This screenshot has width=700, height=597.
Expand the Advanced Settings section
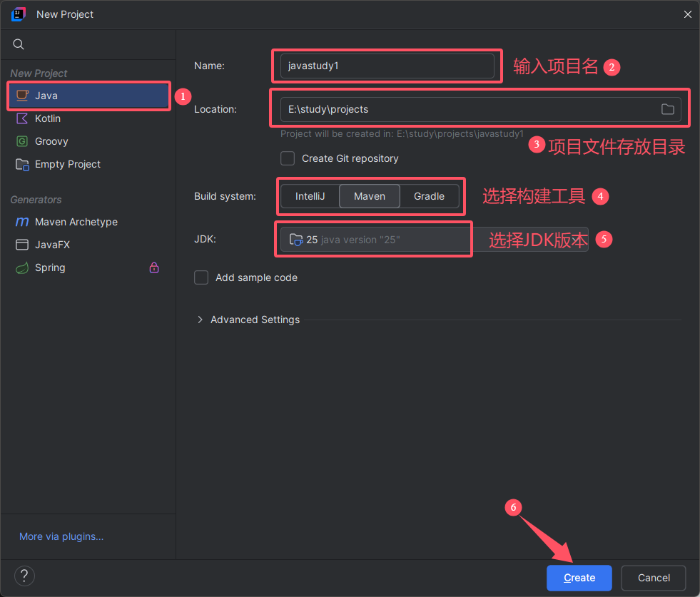click(200, 320)
